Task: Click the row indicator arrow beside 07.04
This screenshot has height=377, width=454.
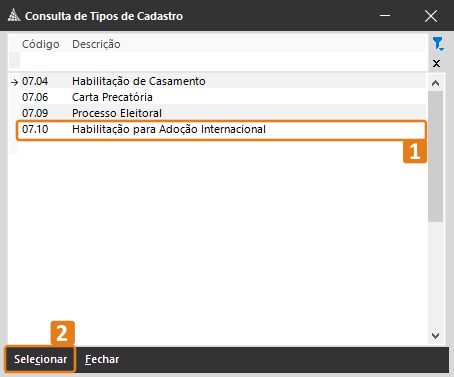Action: point(14,82)
